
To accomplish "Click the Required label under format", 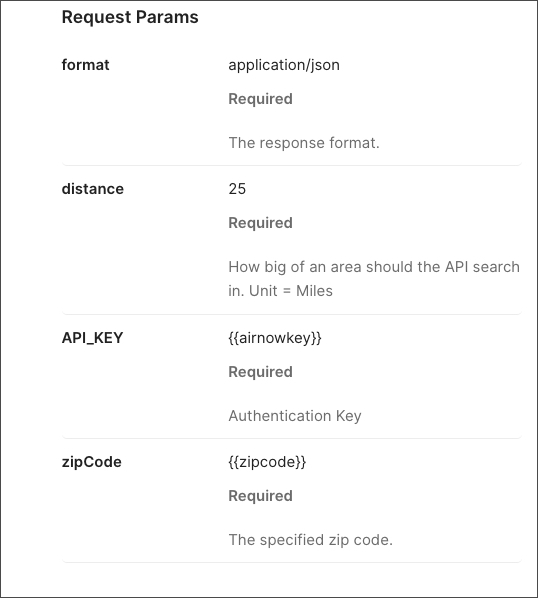I will click(x=260, y=99).
